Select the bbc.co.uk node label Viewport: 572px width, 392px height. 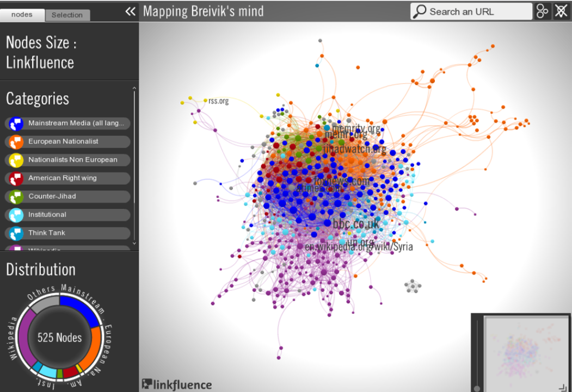(x=356, y=223)
